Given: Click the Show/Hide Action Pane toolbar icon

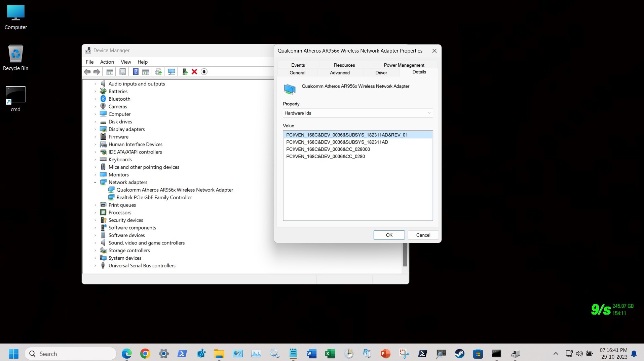Looking at the screenshot, I should pyautogui.click(x=146, y=72).
